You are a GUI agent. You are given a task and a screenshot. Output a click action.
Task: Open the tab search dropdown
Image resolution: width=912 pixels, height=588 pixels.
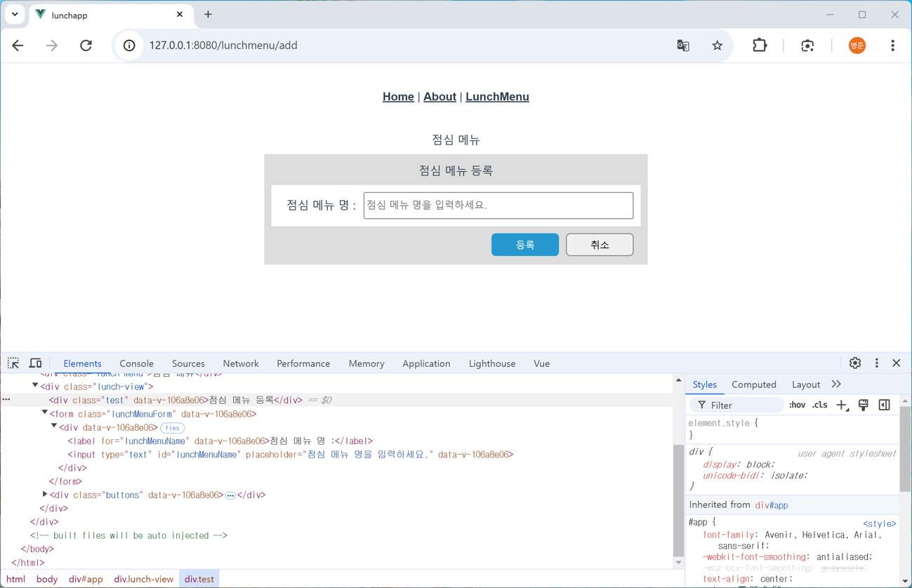click(15, 15)
